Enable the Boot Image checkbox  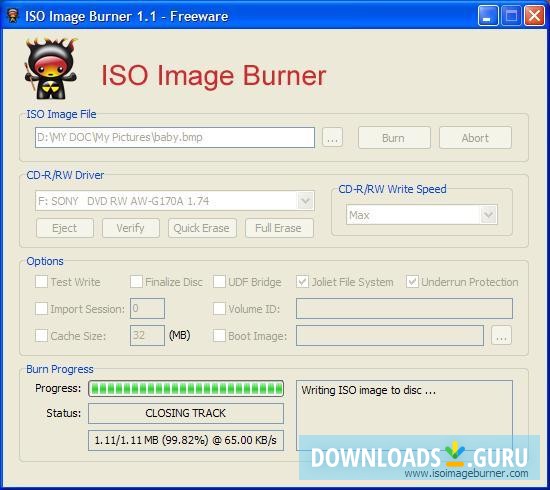coord(219,336)
